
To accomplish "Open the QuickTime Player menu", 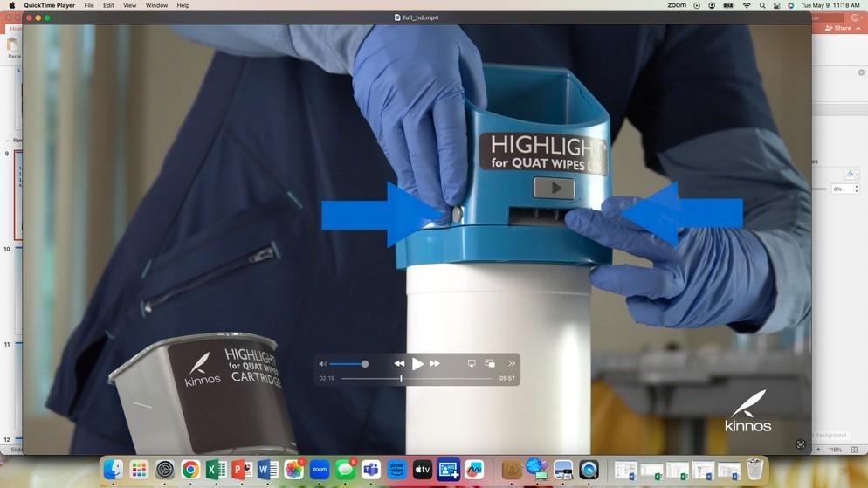I will pyautogui.click(x=49, y=5).
